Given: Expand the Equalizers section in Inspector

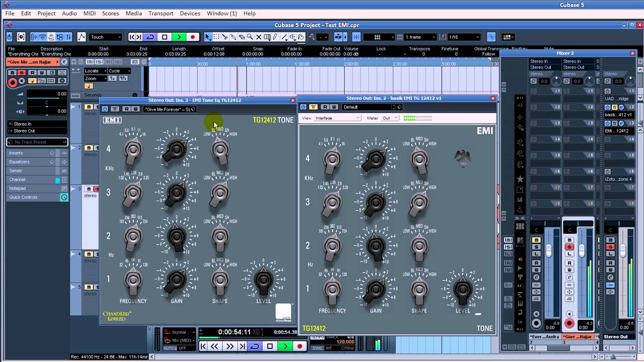Looking at the screenshot, I should 37,162.
